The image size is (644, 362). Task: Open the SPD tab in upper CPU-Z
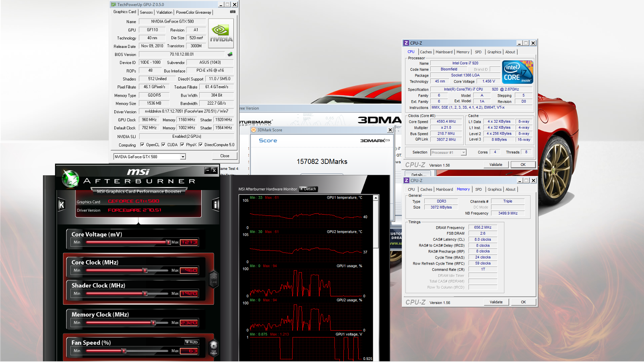478,52
